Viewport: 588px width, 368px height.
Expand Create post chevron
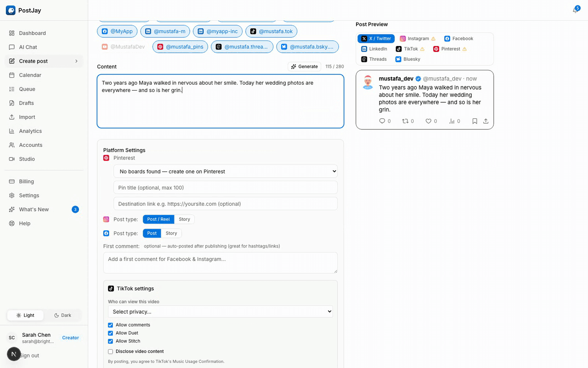(76, 61)
